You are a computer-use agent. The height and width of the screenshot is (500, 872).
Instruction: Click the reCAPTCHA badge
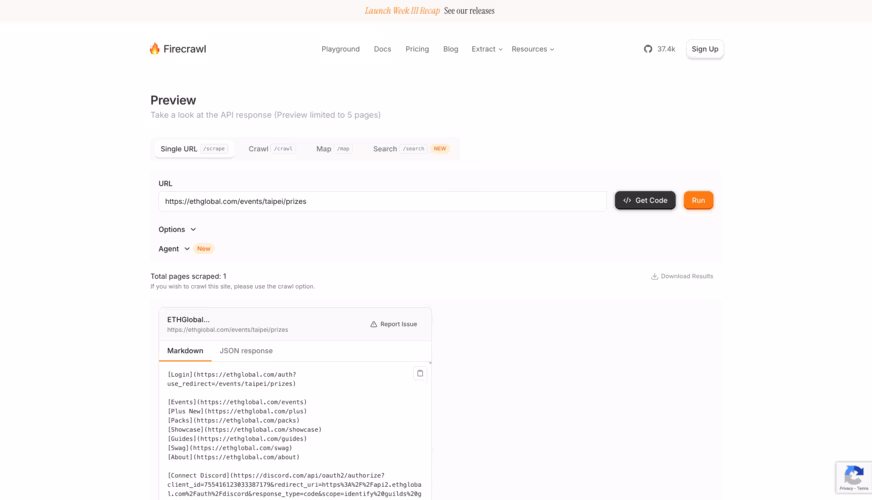click(x=853, y=477)
